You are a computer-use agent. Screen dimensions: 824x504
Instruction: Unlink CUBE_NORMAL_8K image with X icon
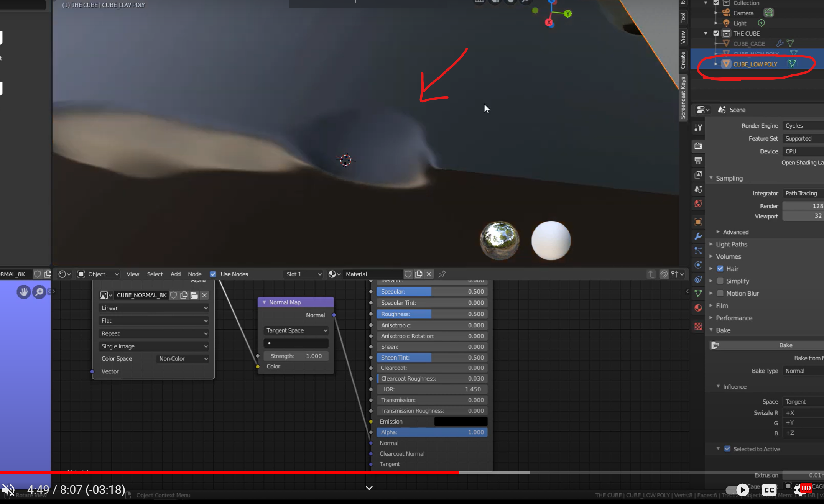tap(204, 295)
